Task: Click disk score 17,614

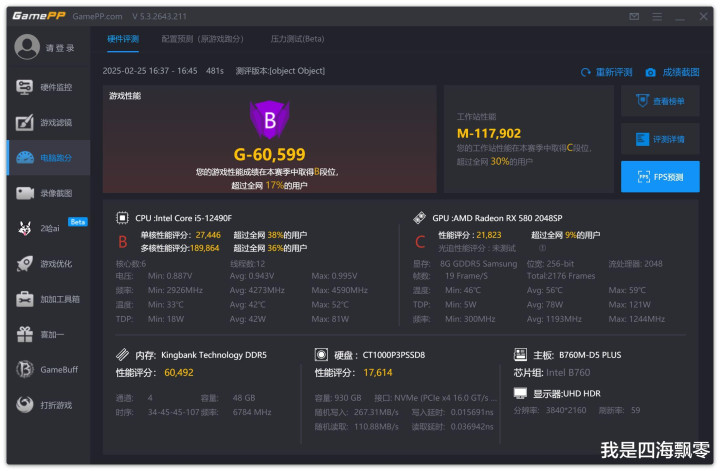Action: point(377,372)
